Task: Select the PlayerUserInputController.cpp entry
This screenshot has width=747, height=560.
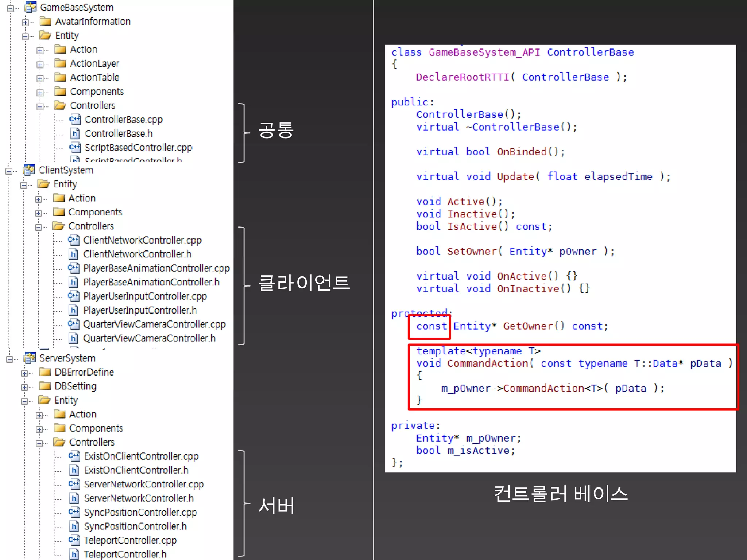Action: pyautogui.click(x=145, y=296)
